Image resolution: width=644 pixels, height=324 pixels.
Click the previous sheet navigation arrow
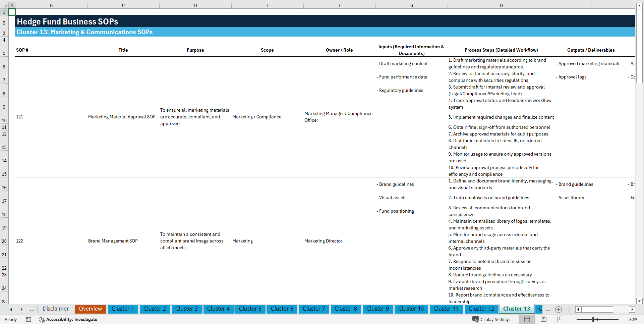10,309
